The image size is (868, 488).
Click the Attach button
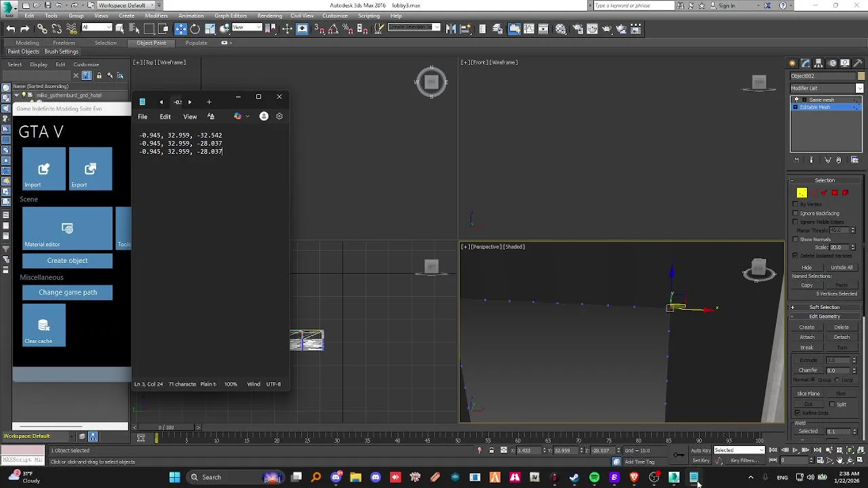tap(807, 338)
